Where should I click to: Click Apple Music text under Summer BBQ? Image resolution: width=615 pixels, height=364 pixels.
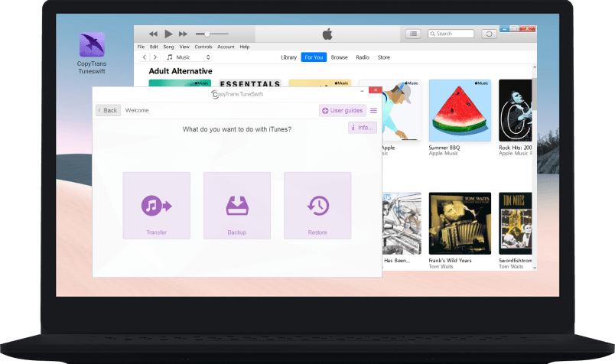point(443,154)
